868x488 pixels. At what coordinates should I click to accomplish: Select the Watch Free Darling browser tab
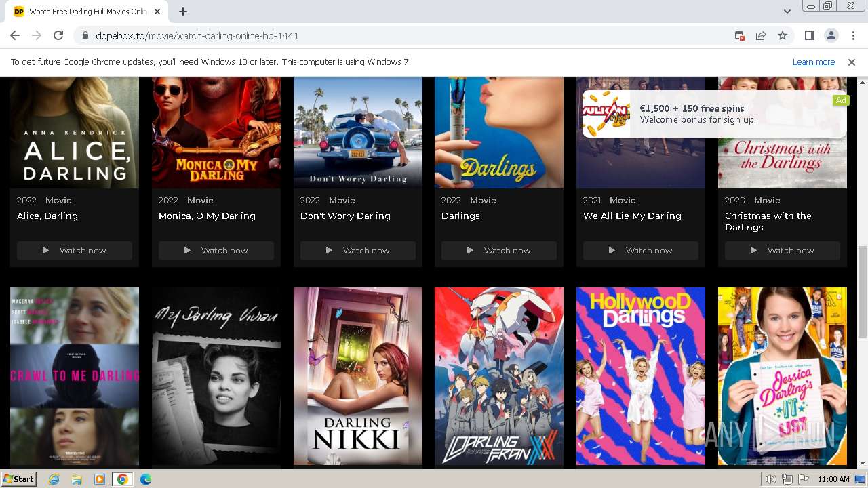pos(86,12)
